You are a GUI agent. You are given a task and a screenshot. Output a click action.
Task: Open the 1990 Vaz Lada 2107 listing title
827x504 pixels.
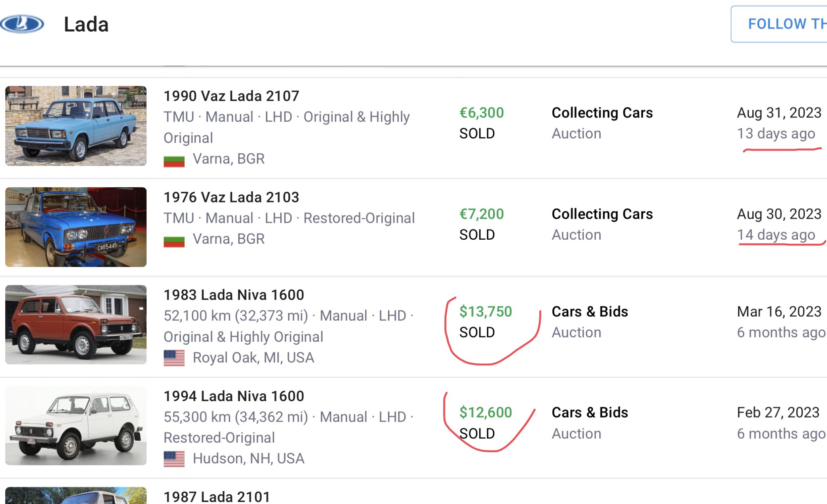(x=231, y=96)
